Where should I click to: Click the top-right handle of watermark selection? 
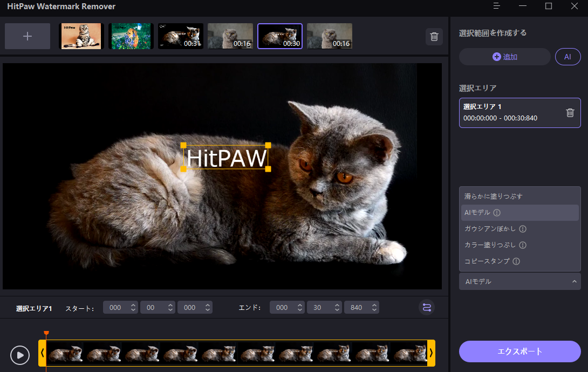(268, 145)
